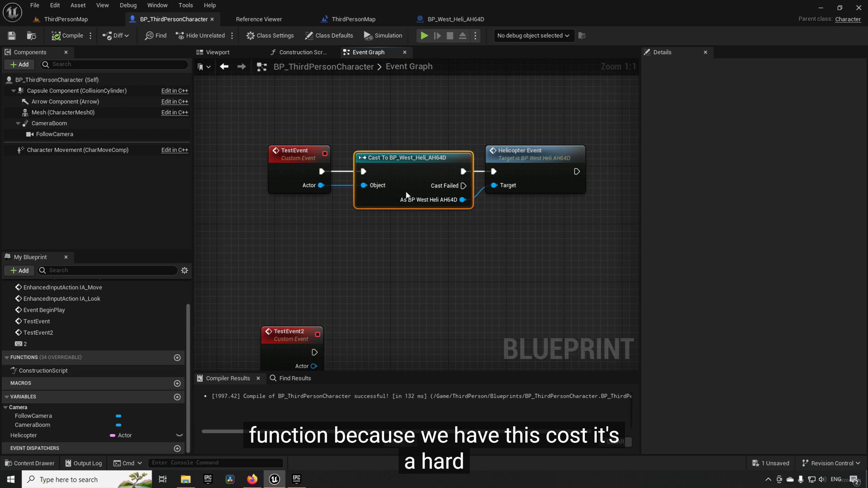Click the Browse to asset icon
Screen dimensions: 868x488
tap(31, 36)
